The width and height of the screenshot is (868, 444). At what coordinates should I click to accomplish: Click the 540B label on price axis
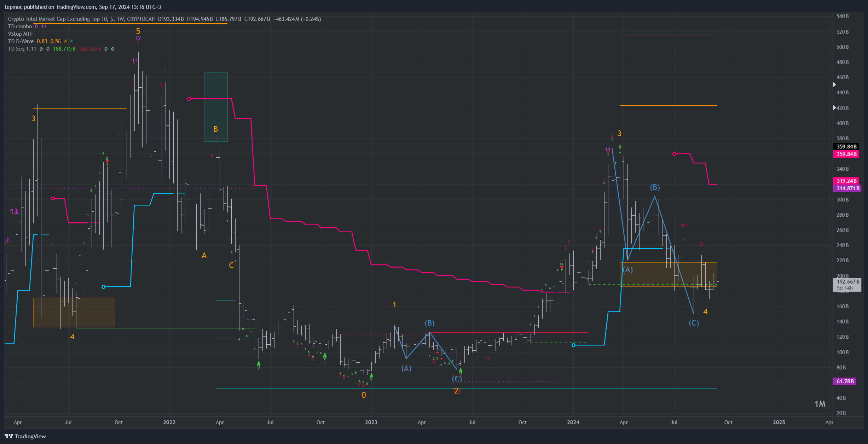click(x=842, y=16)
